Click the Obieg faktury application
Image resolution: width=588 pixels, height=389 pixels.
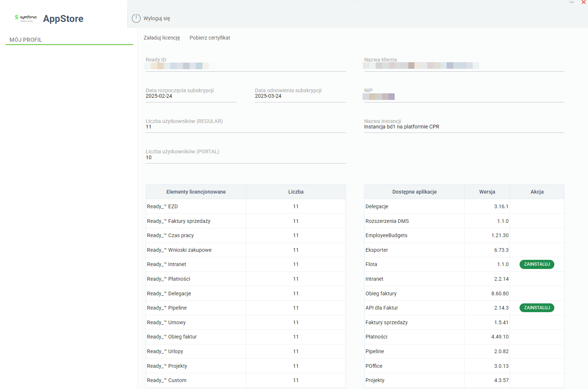click(381, 293)
